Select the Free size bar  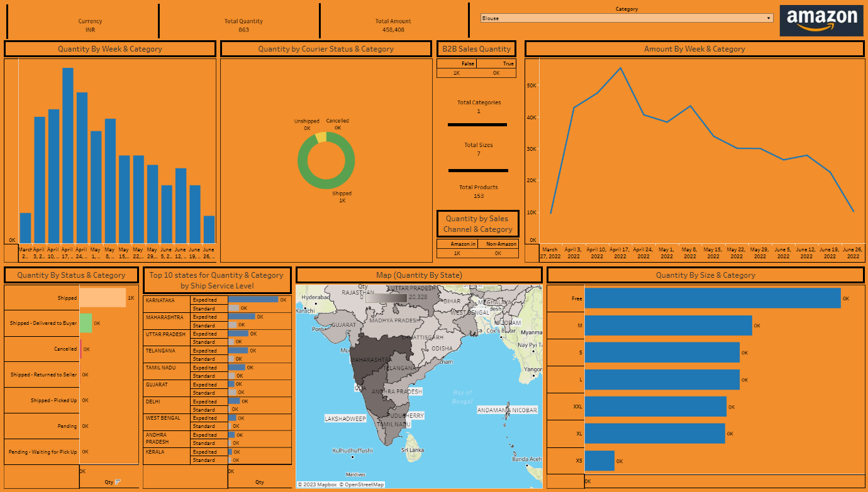(712, 298)
